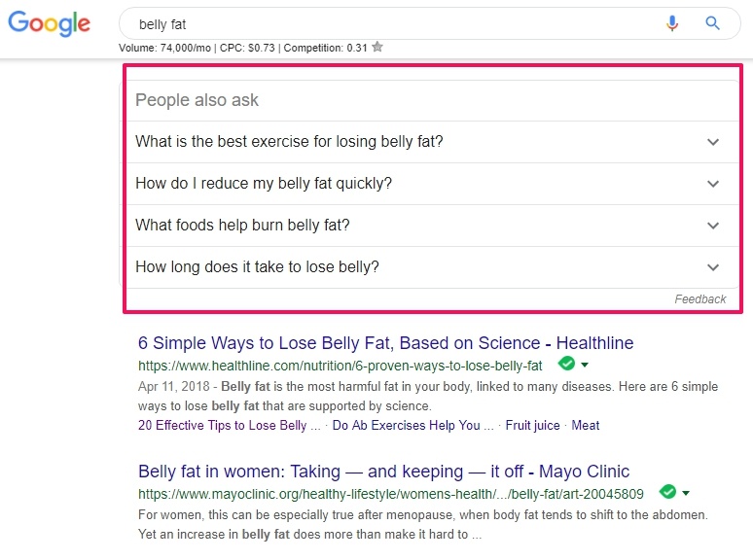Open 'Do Ab Exercises Help You' sitelink
Screen dimensions: 753x560
coord(413,425)
